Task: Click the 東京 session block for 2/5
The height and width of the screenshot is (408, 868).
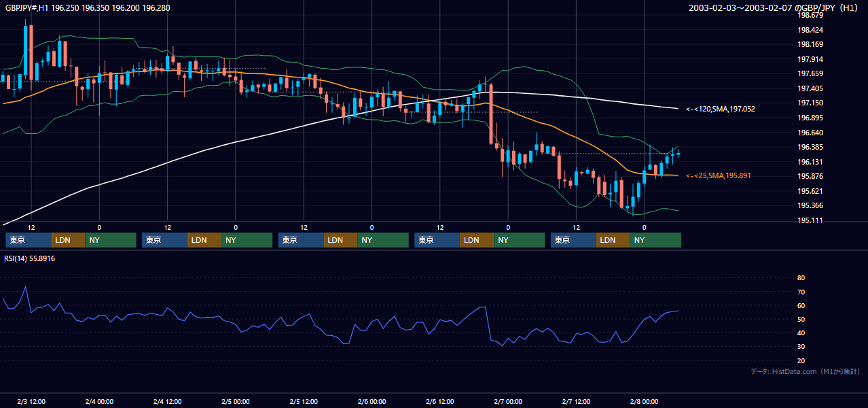Action: [301, 240]
